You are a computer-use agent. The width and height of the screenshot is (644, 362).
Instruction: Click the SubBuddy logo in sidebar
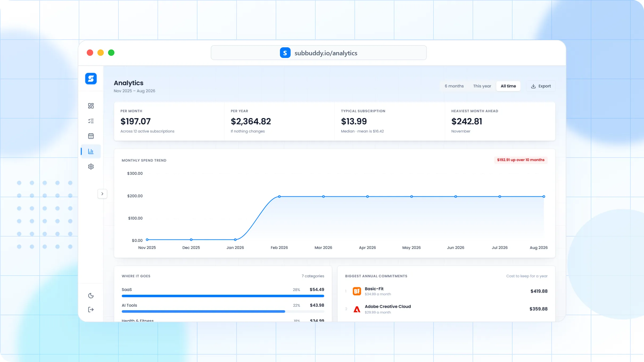tap(91, 79)
